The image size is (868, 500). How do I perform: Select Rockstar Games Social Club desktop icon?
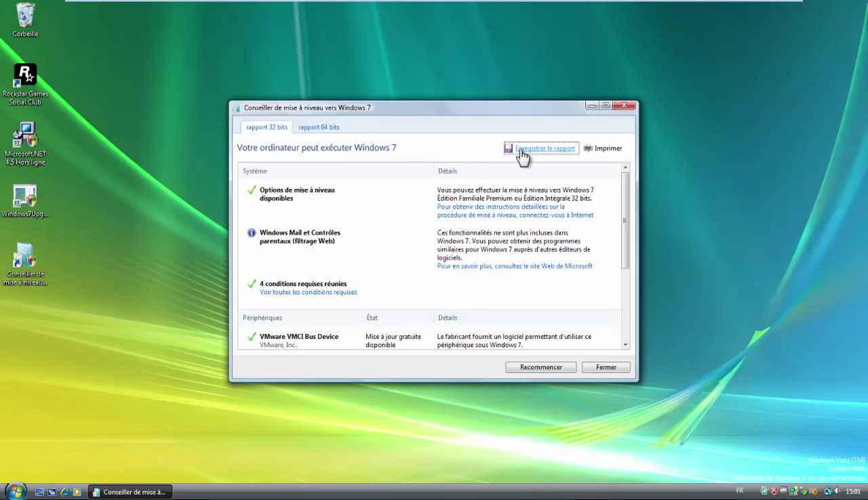click(25, 75)
